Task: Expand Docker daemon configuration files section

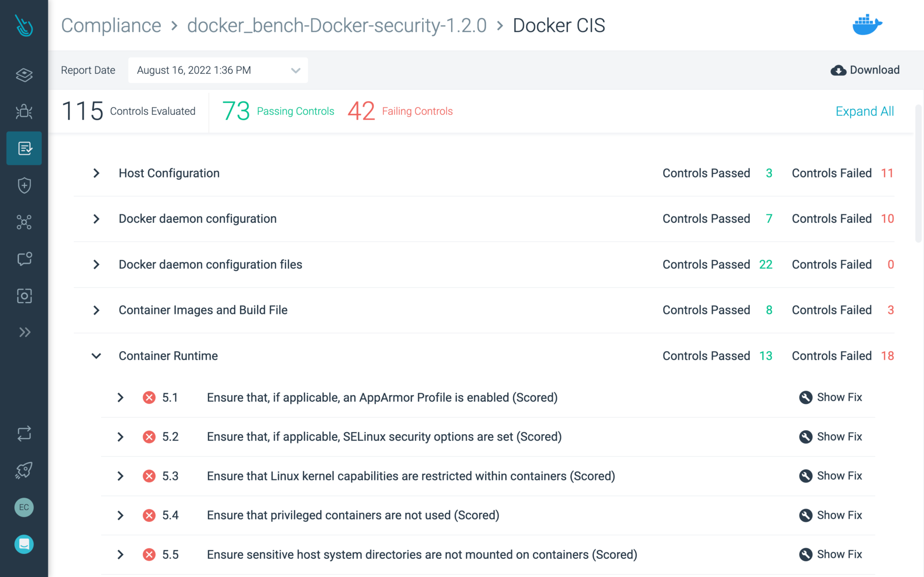Action: click(96, 265)
